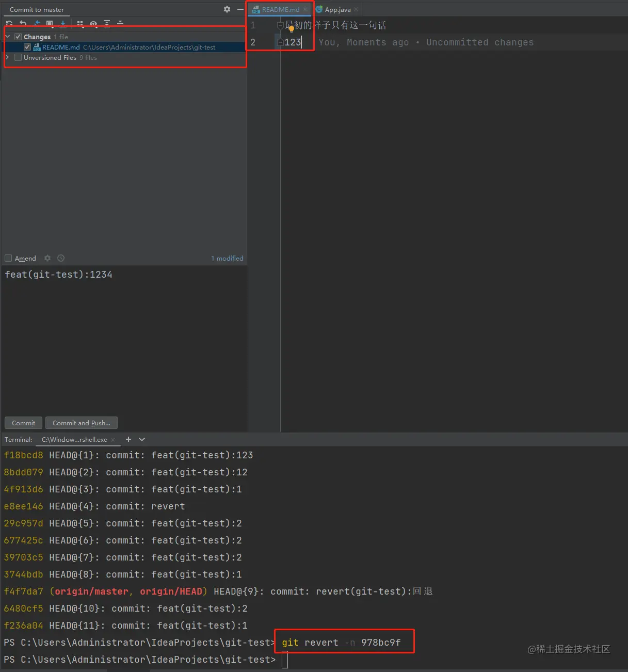Toggle the fold marker on editor line 2
Screen dimensions: 628x672
pos(280,42)
